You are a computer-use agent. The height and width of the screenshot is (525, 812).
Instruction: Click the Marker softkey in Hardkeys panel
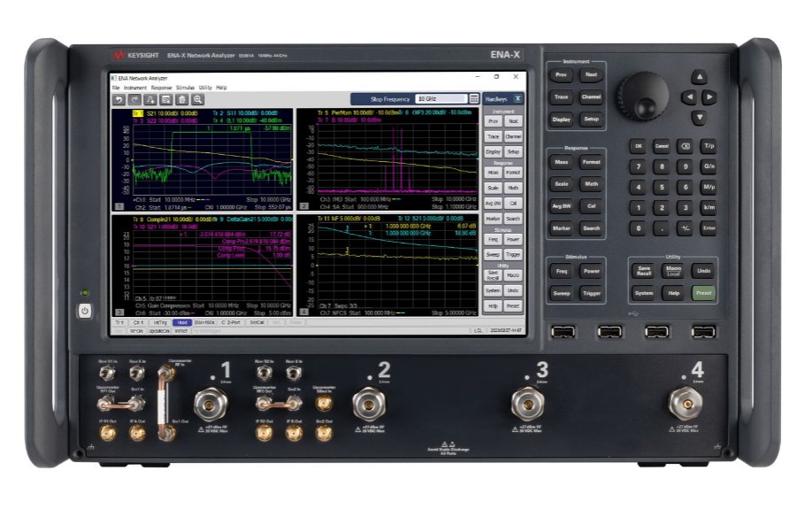click(494, 218)
